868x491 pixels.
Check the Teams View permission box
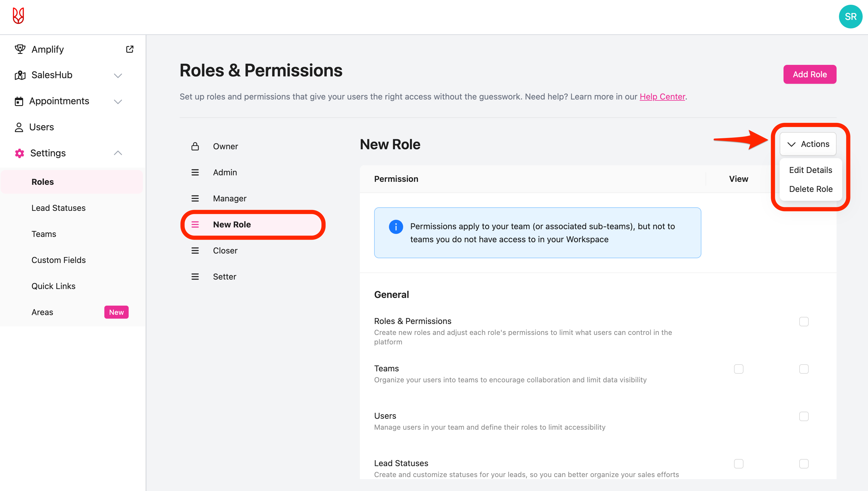click(x=738, y=369)
